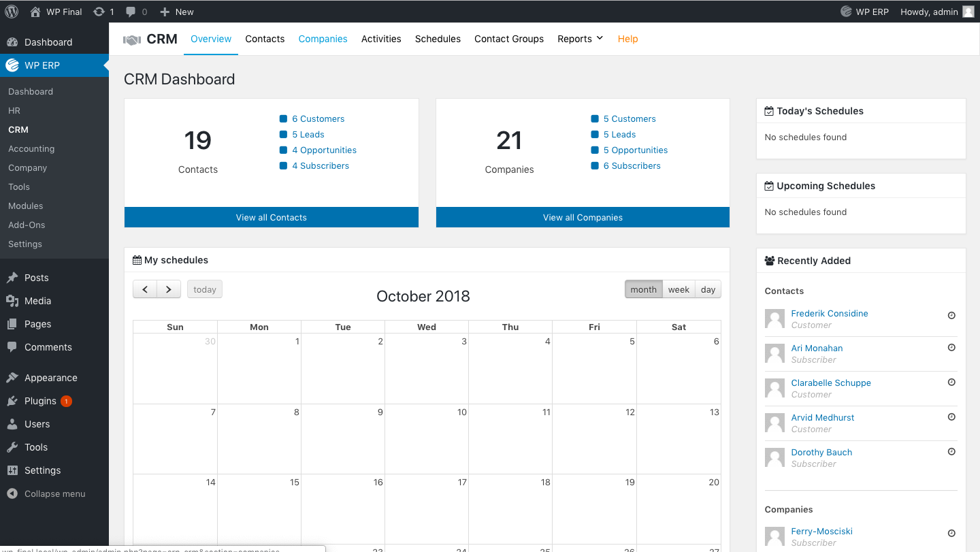Click the Settings sliders icon in sidebar

click(x=12, y=470)
